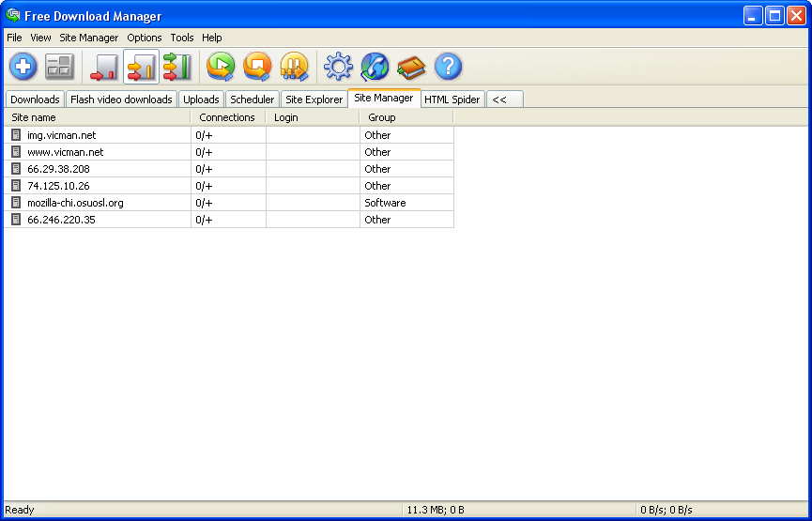Switch to the Scheduler tab
The image size is (812, 521).
tap(253, 100)
